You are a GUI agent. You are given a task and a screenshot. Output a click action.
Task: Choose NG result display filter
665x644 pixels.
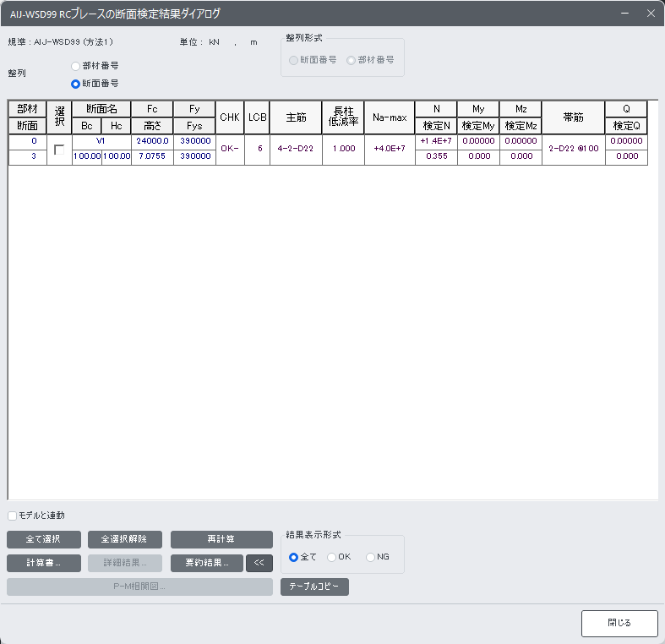(x=370, y=557)
